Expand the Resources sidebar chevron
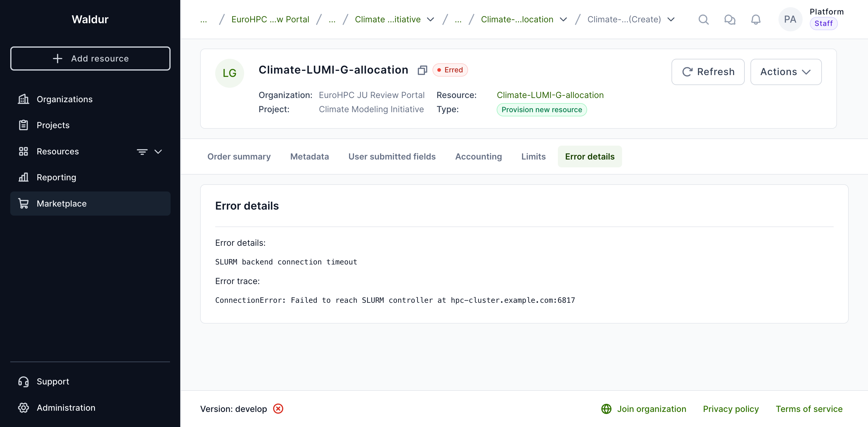This screenshot has width=868, height=427. 158,152
